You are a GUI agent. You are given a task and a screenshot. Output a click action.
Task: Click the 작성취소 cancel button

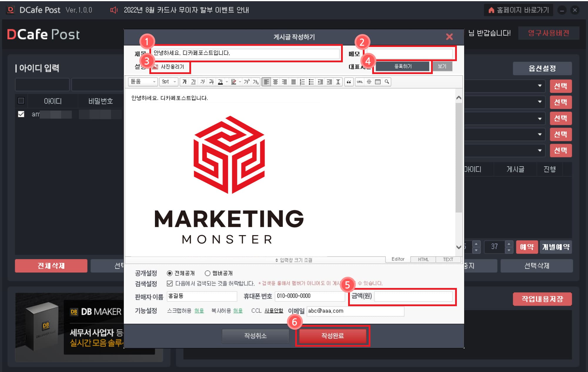[255, 336]
